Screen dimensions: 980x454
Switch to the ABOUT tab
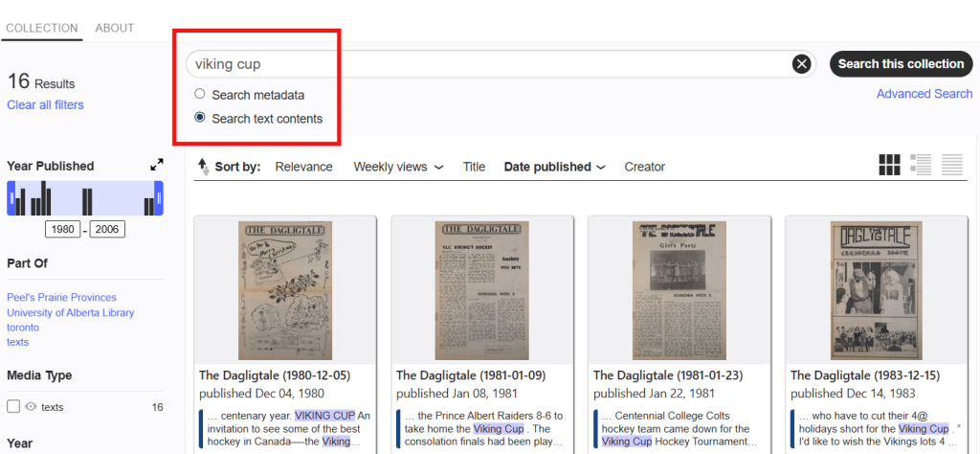click(x=115, y=28)
